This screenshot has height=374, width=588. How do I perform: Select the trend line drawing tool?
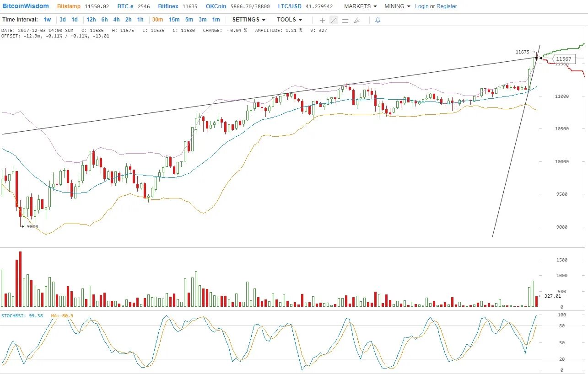tap(334, 20)
